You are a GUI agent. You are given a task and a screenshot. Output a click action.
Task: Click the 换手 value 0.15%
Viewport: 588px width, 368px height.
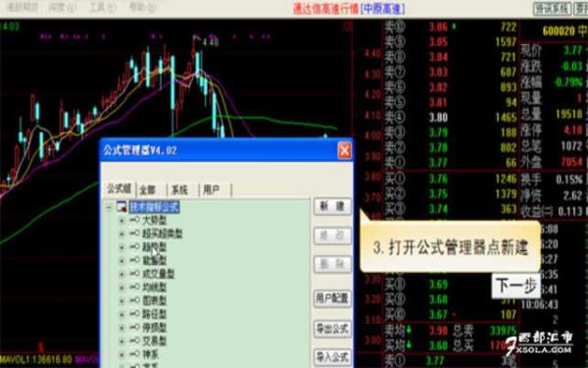tap(569, 180)
